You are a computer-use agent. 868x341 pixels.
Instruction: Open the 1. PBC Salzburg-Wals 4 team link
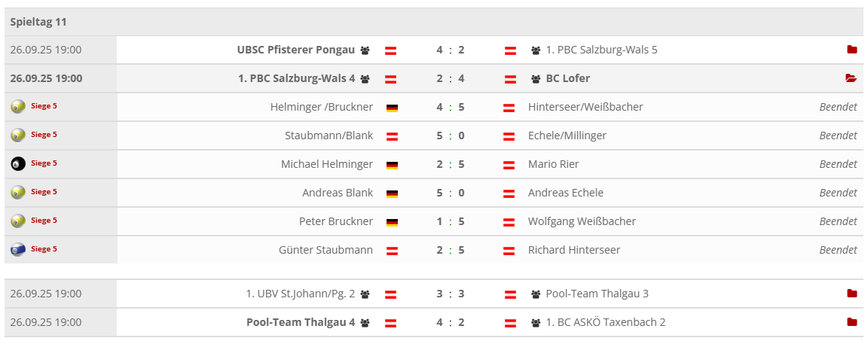click(297, 78)
